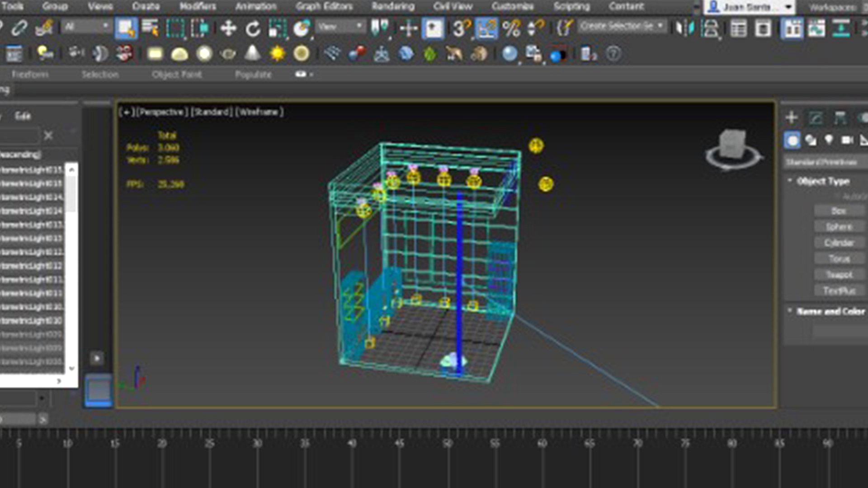Click Edit Named Selection Sets icon
Screen dimensions: 868x488
click(565, 28)
